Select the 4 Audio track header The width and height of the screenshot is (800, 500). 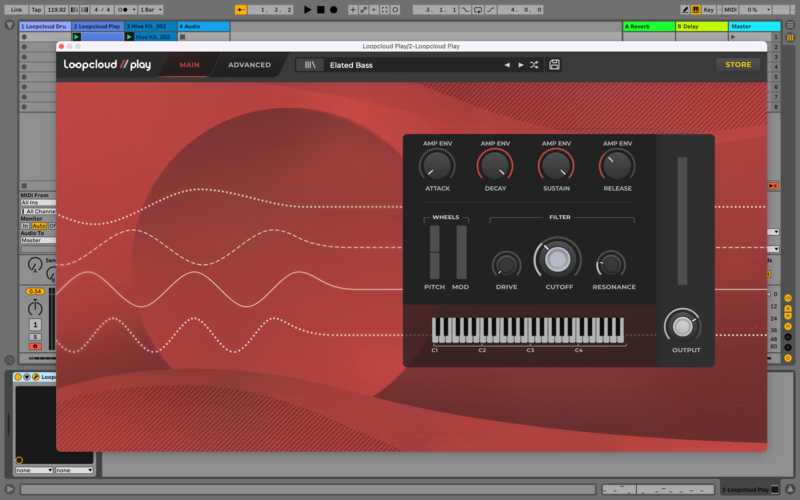click(x=204, y=27)
